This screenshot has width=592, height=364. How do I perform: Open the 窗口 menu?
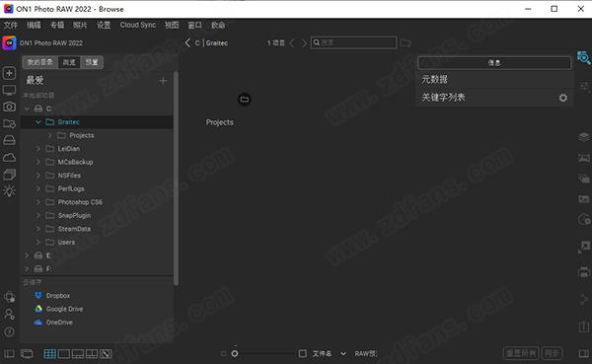pos(194,25)
